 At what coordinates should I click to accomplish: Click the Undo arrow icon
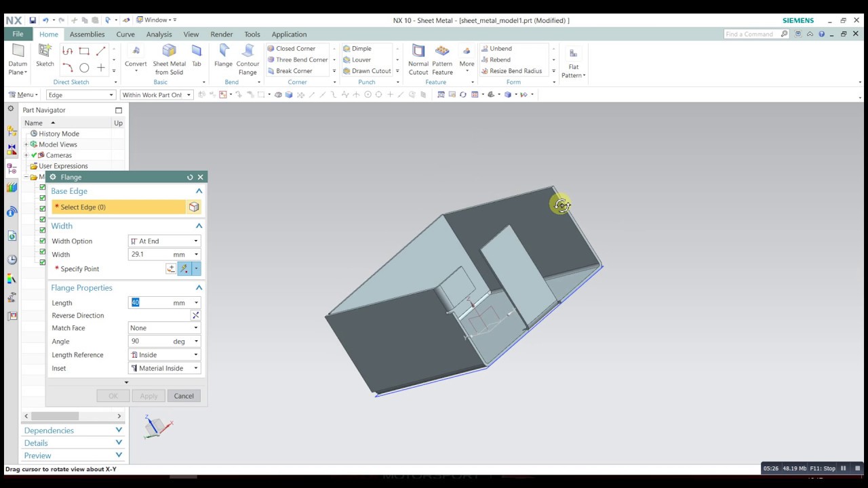point(45,20)
